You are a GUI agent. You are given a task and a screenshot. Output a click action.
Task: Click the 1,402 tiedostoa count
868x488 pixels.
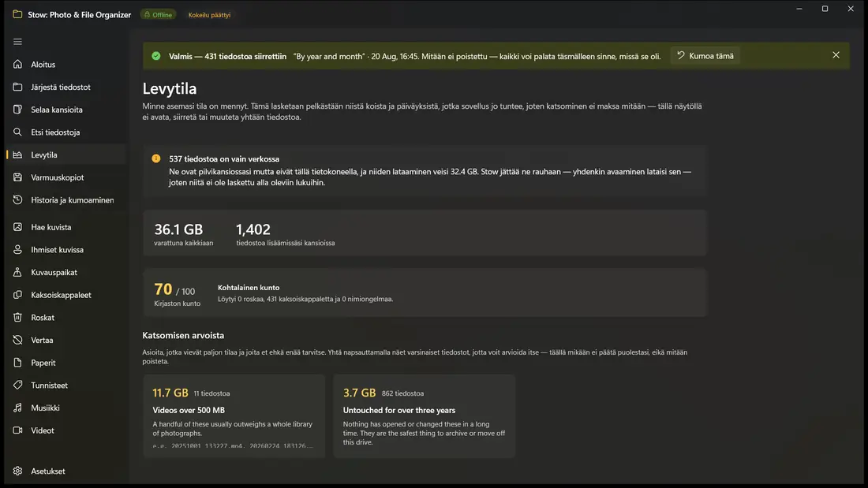(285, 233)
